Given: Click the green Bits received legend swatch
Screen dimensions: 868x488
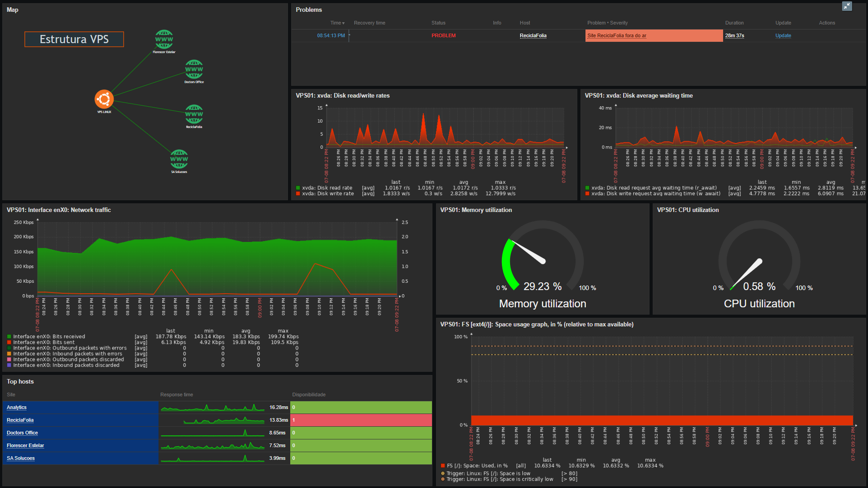Looking at the screenshot, I should click(9, 337).
